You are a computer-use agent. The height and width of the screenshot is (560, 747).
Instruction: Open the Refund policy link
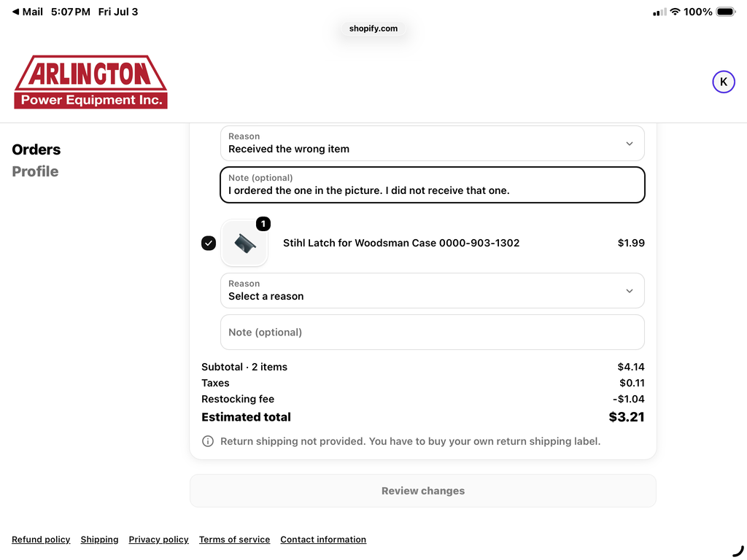[x=41, y=540]
